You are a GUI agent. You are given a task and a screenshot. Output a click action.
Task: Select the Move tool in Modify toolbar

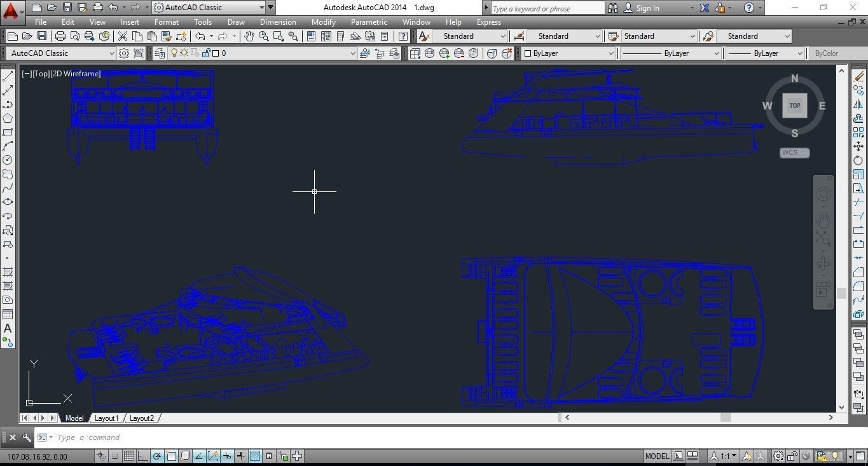pos(858,146)
